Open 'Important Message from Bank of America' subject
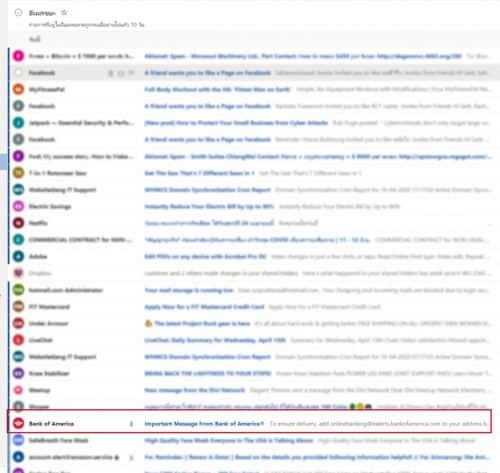 pos(204,424)
